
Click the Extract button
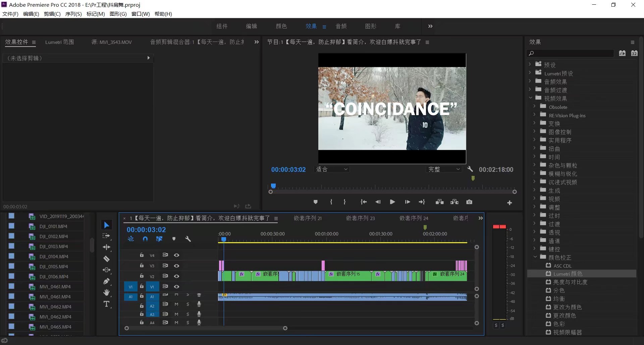454,202
